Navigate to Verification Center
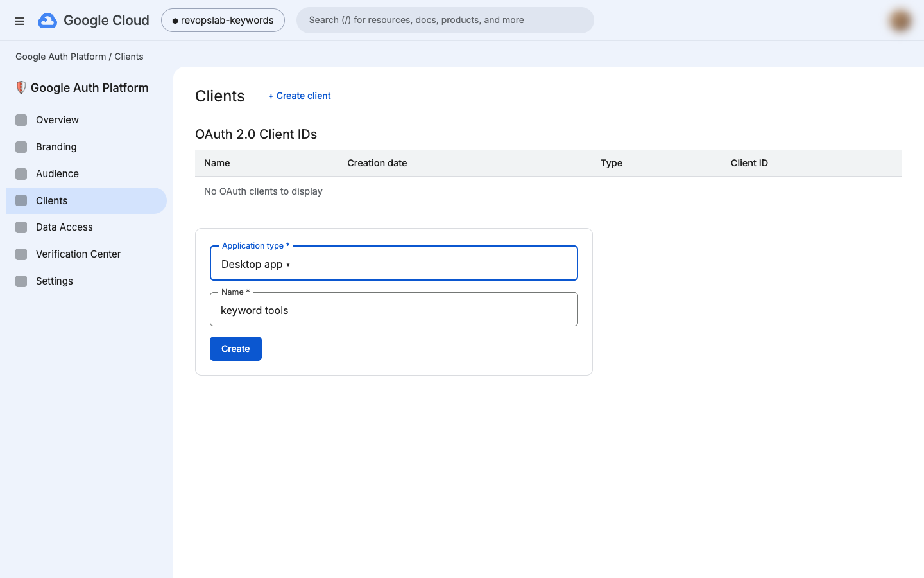This screenshot has width=924, height=578. (87, 254)
